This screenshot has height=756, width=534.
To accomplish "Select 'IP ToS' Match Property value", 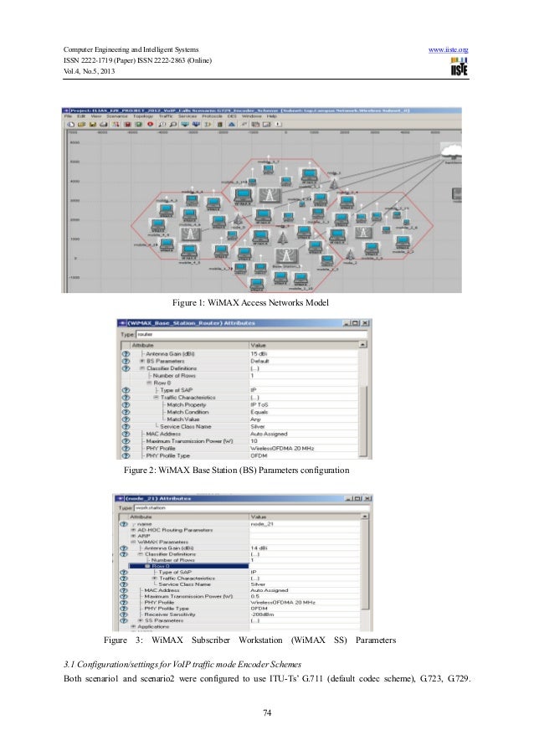I will click(x=259, y=405).
